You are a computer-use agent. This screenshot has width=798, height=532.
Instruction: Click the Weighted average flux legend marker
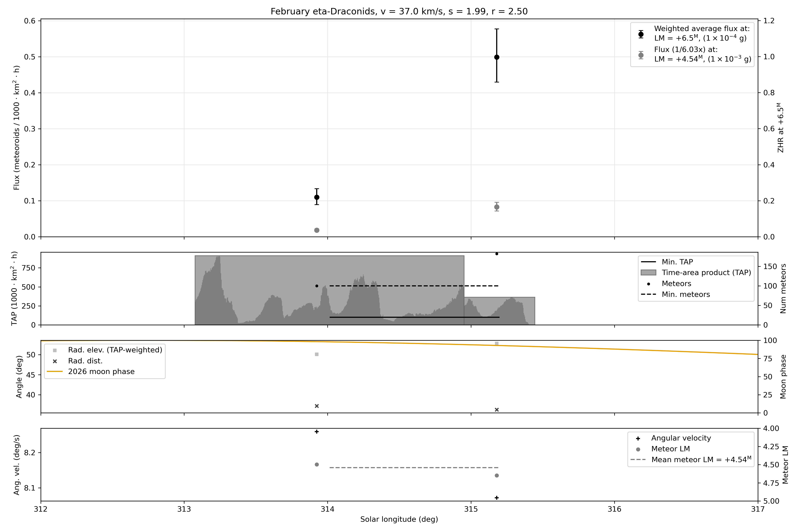tap(641, 34)
